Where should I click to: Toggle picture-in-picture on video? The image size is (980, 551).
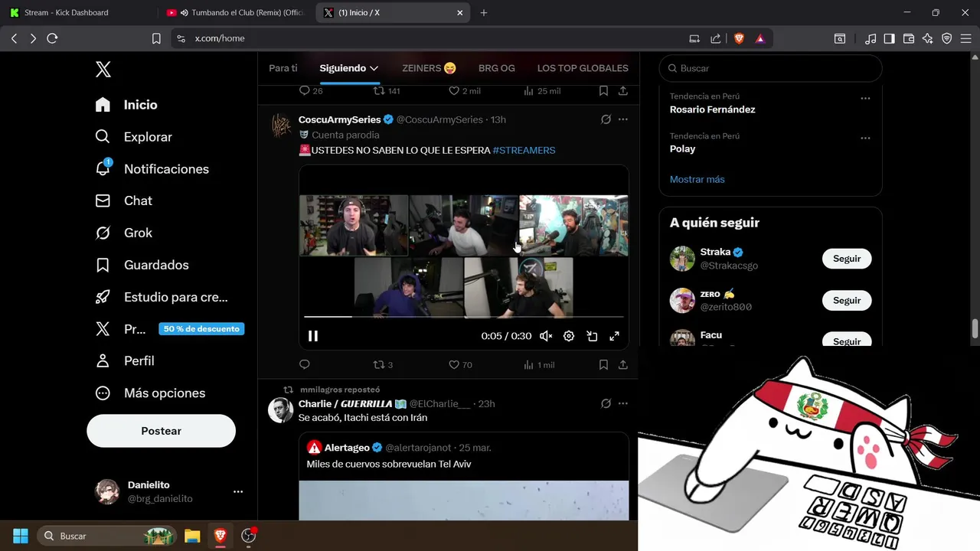click(592, 336)
